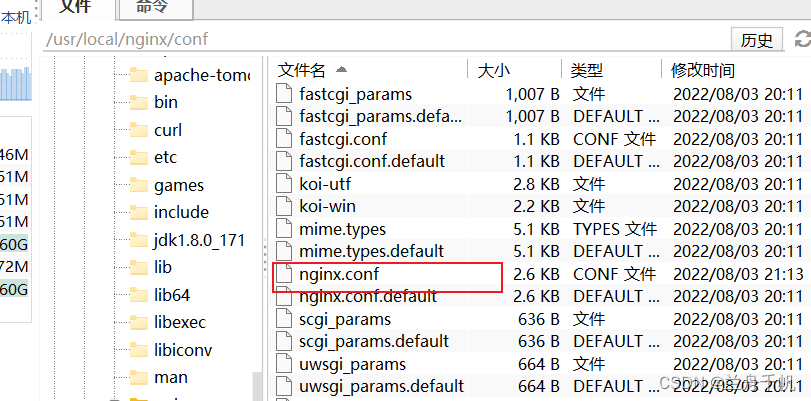Click the libexec folder icon
Screen dimensions: 811x401
(x=139, y=322)
